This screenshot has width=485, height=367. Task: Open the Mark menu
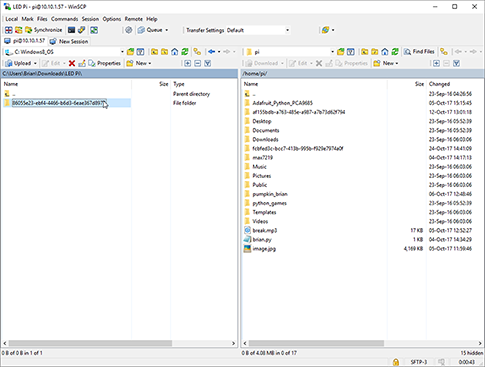28,19
